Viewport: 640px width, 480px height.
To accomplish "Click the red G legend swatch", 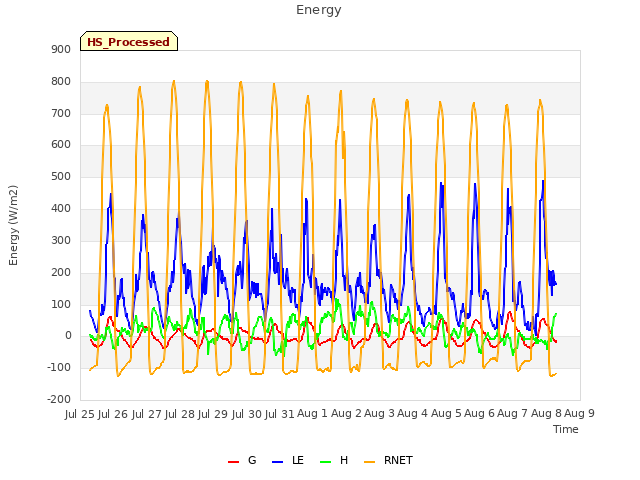I will click(233, 462).
